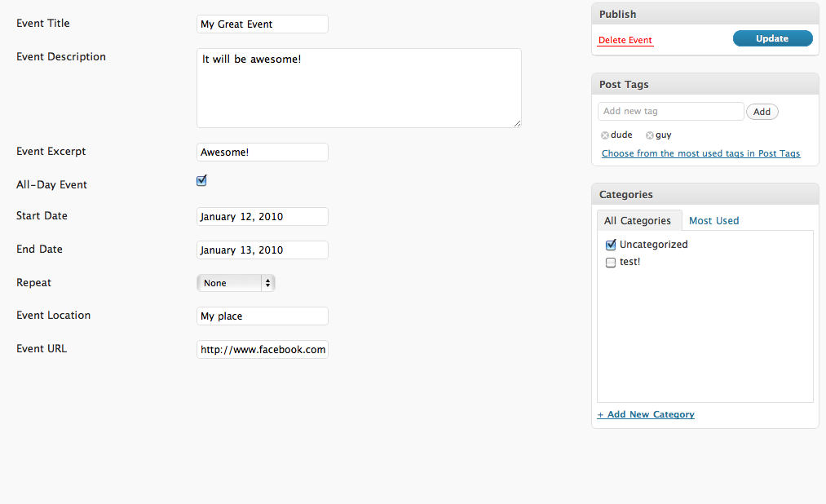This screenshot has height=504, width=826.
Task: Grab the description textarea resize handle
Action: point(517,123)
